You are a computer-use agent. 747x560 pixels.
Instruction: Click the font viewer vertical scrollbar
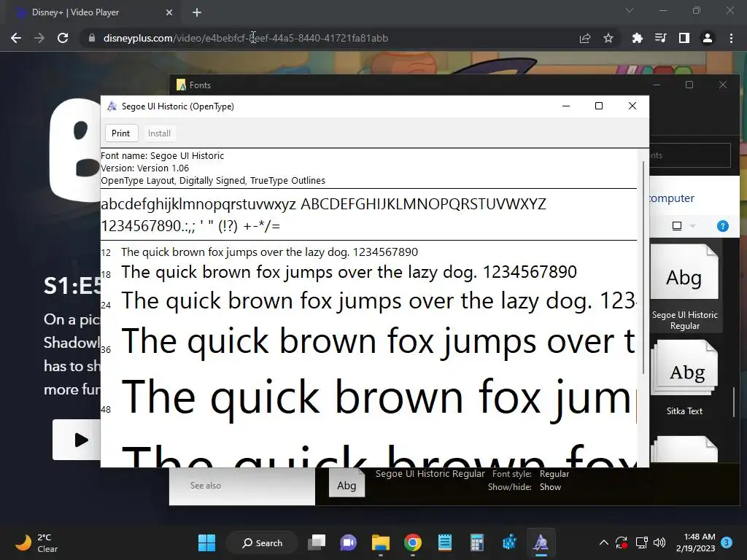tap(643, 267)
